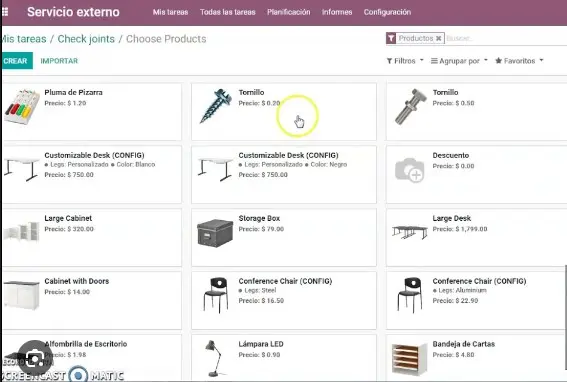Click the Bandeja de Cartas image
This screenshot has height=382, width=567.
point(409,359)
